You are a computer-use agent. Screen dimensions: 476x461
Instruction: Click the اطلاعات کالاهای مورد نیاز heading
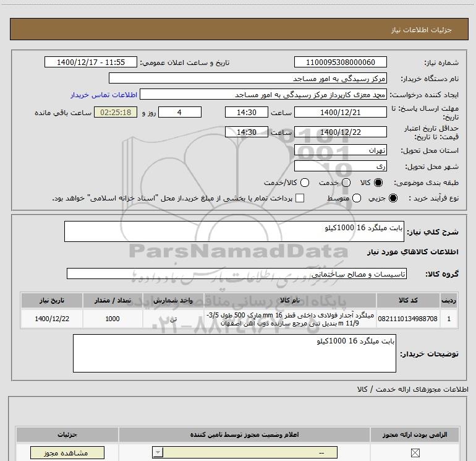(x=412, y=252)
